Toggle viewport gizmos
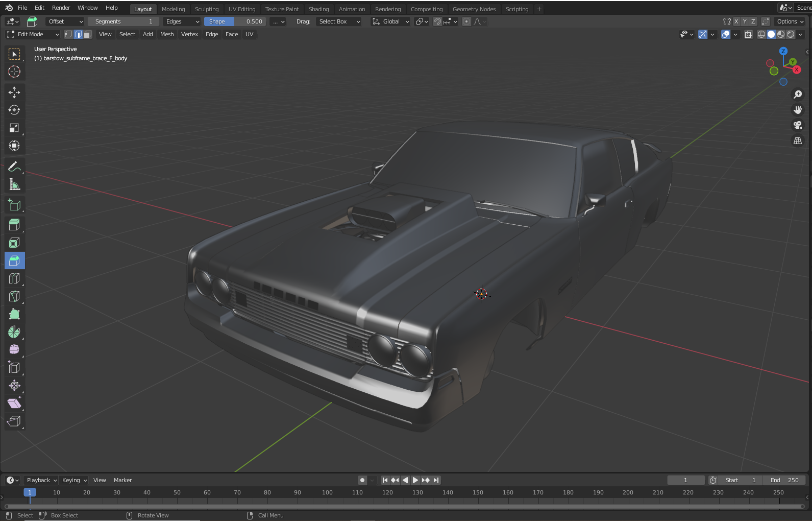 [703, 34]
